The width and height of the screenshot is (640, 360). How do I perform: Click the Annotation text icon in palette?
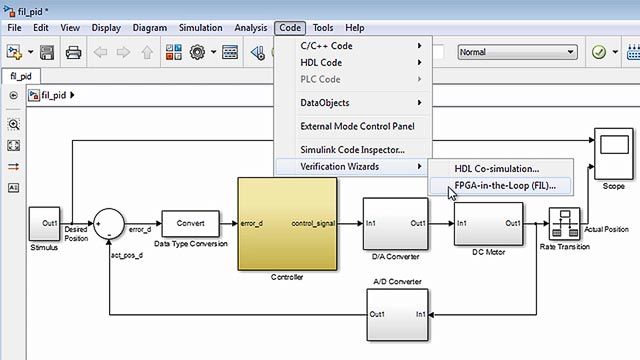pyautogui.click(x=13, y=188)
